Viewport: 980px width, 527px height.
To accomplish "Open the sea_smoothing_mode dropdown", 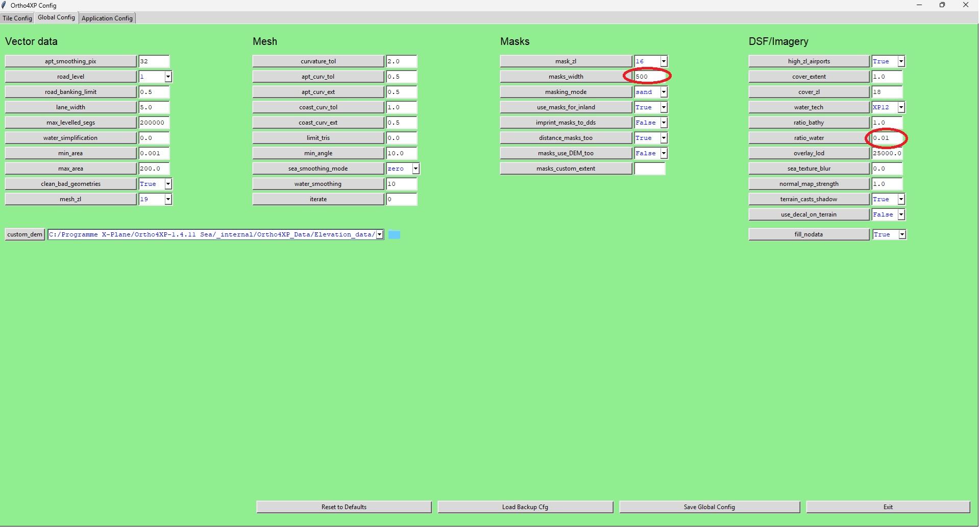I will (415, 169).
